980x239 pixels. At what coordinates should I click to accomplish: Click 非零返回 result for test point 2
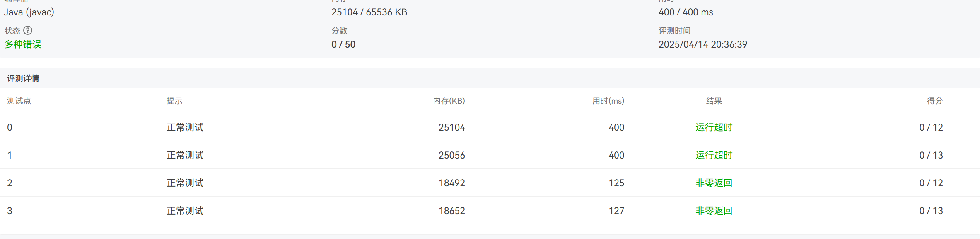click(714, 183)
